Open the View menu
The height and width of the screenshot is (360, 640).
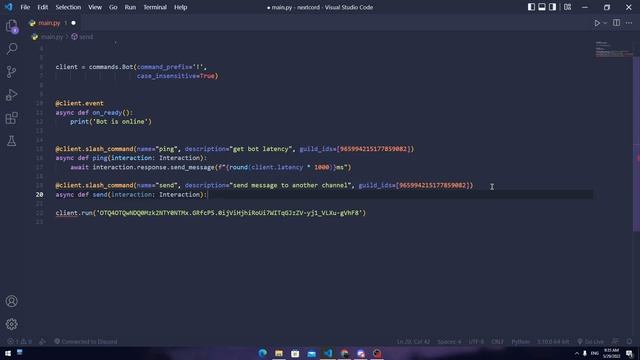(x=95, y=7)
